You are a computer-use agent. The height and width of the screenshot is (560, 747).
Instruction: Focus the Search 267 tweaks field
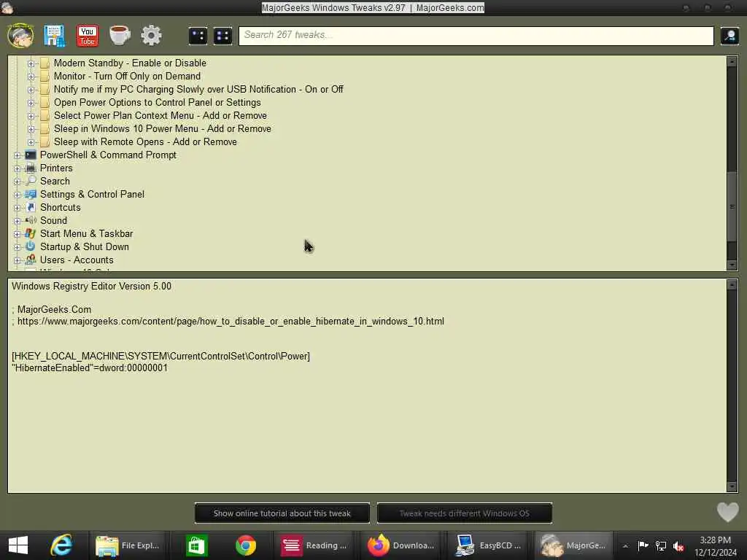pyautogui.click(x=476, y=36)
